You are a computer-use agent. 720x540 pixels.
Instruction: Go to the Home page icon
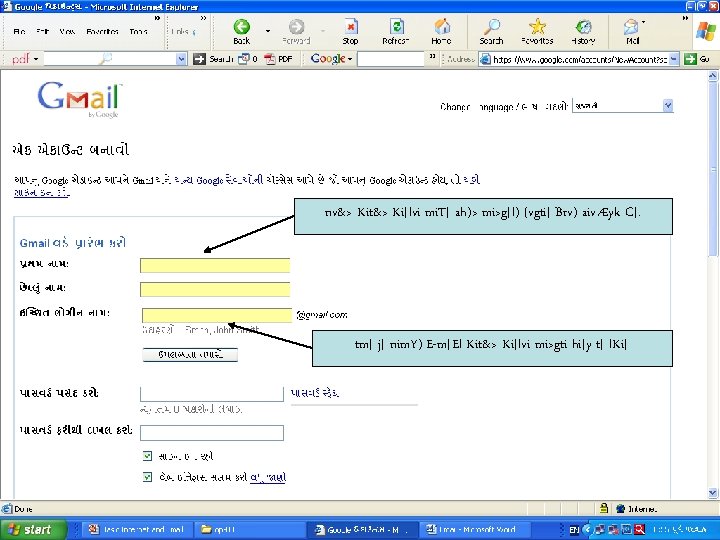click(442, 27)
